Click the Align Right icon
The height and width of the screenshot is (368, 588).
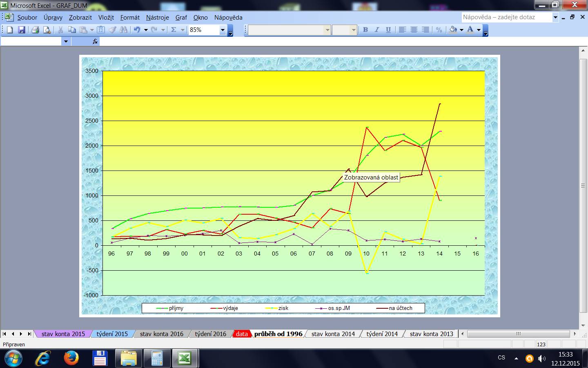425,30
